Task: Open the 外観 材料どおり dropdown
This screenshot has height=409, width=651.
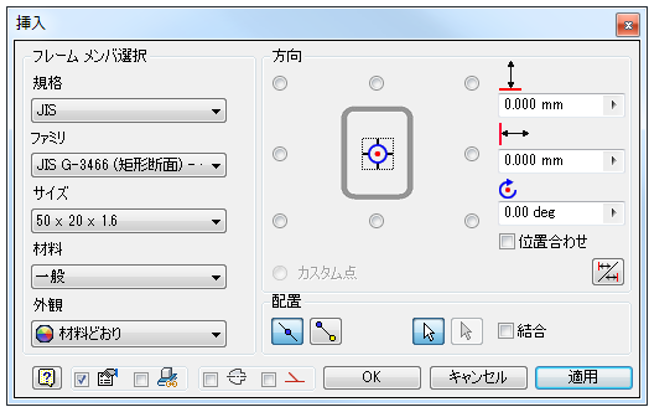Action: coord(129,333)
